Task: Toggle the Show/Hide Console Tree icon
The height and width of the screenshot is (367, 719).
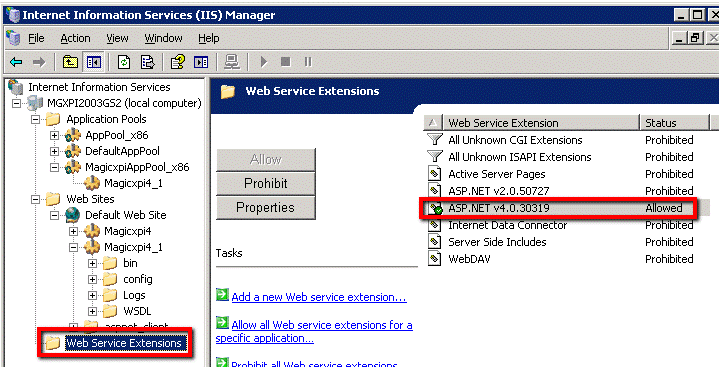Action: pyautogui.click(x=94, y=61)
